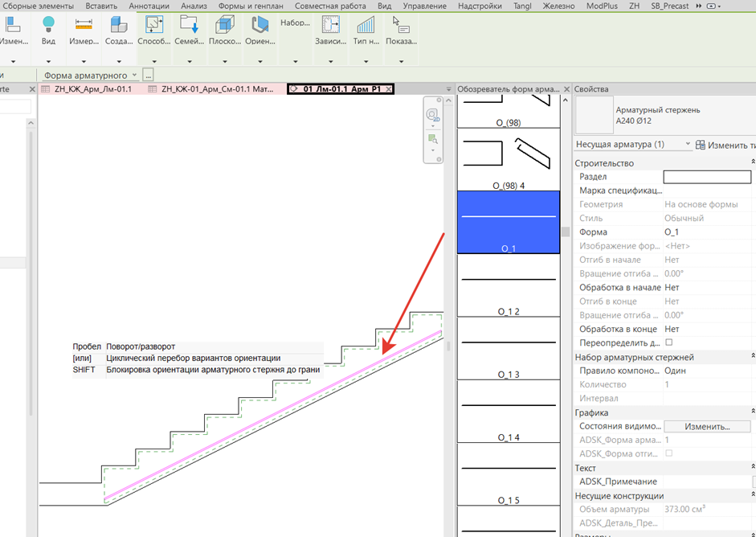Open the Тип набора bars icon
This screenshot has height=537, width=756.
(366, 24)
